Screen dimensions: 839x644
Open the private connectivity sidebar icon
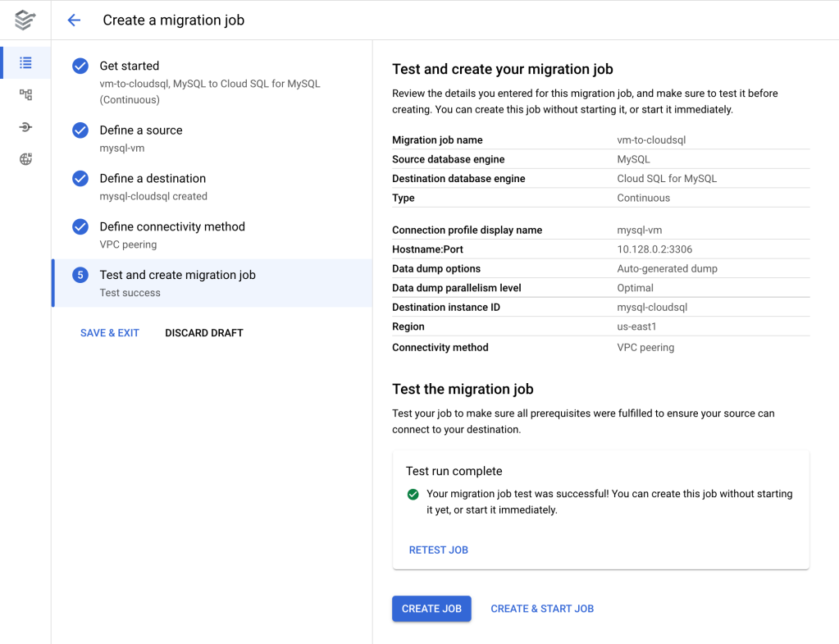tap(25, 127)
